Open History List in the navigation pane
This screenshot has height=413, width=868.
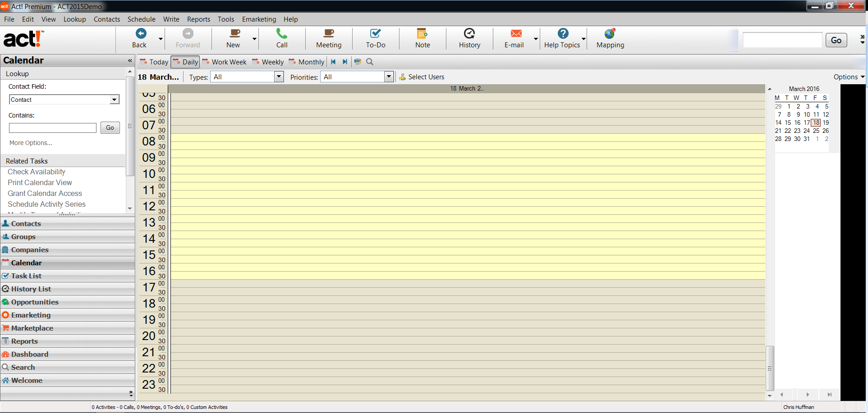point(68,289)
